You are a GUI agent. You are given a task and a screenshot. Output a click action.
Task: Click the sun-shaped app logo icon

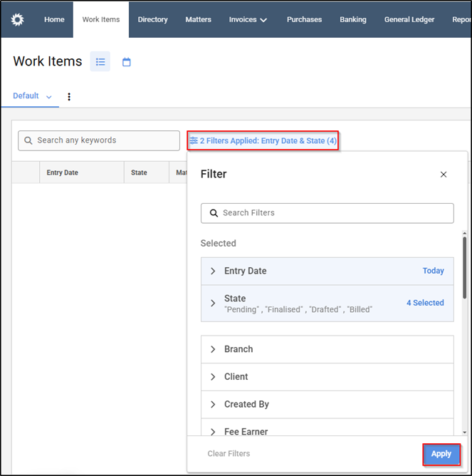point(17,20)
